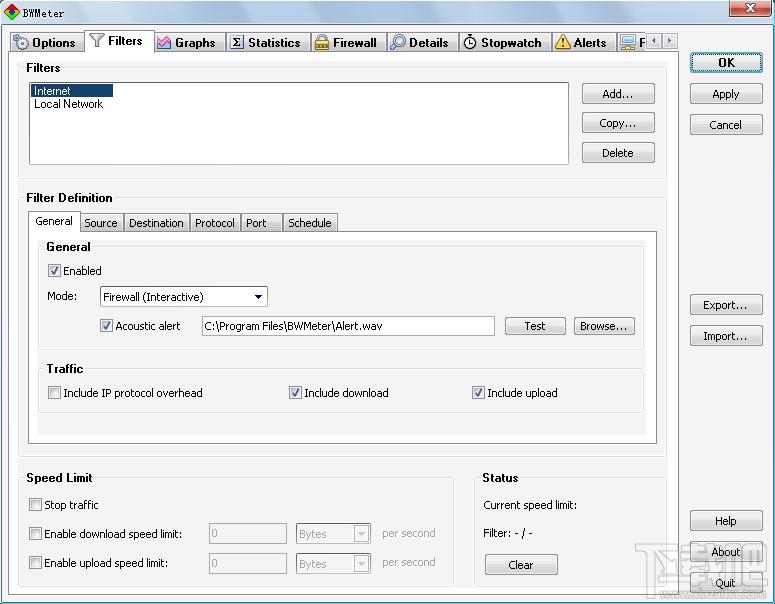Open the Statistics tab
This screenshot has width=775, height=604.
(268, 43)
